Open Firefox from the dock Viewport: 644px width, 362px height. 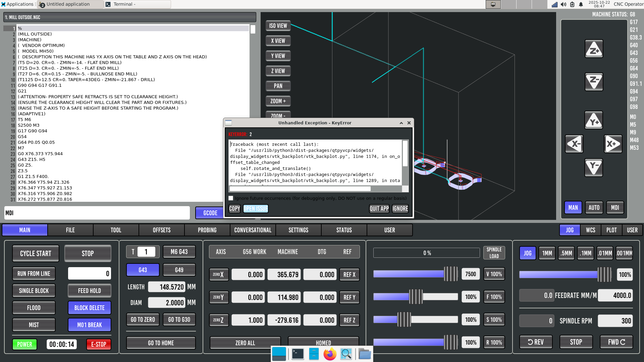point(330,354)
